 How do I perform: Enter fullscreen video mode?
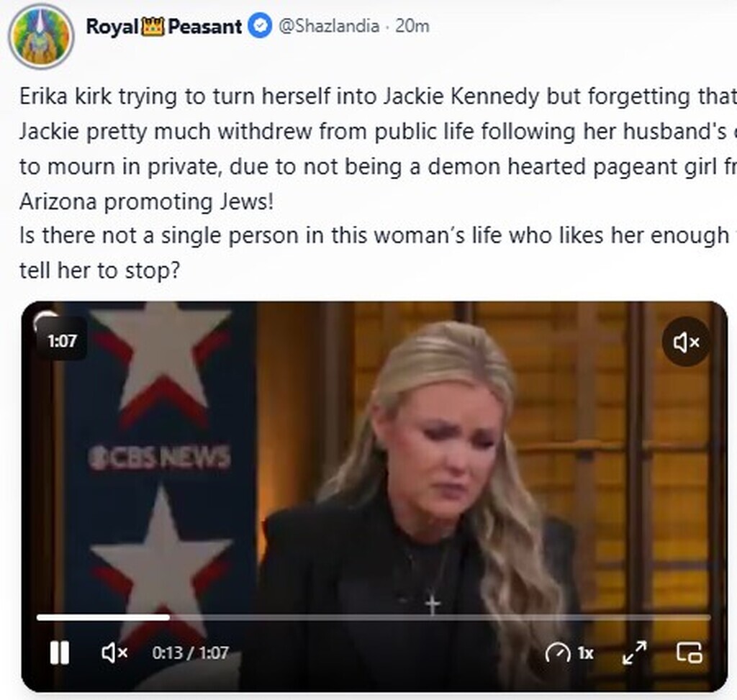coord(634,653)
